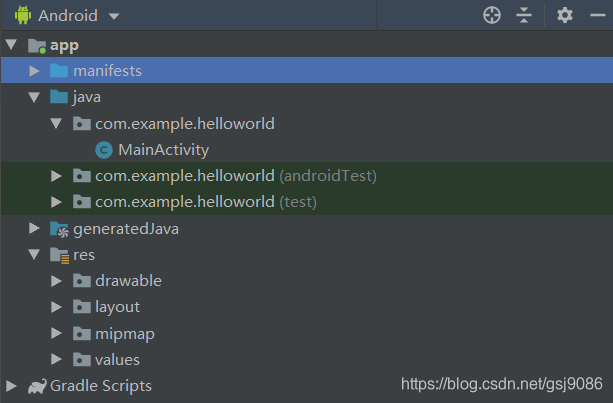Viewport: 613px width, 403px height.
Task: Click the main com.example.helloworld package icon
Action: [x=82, y=124]
